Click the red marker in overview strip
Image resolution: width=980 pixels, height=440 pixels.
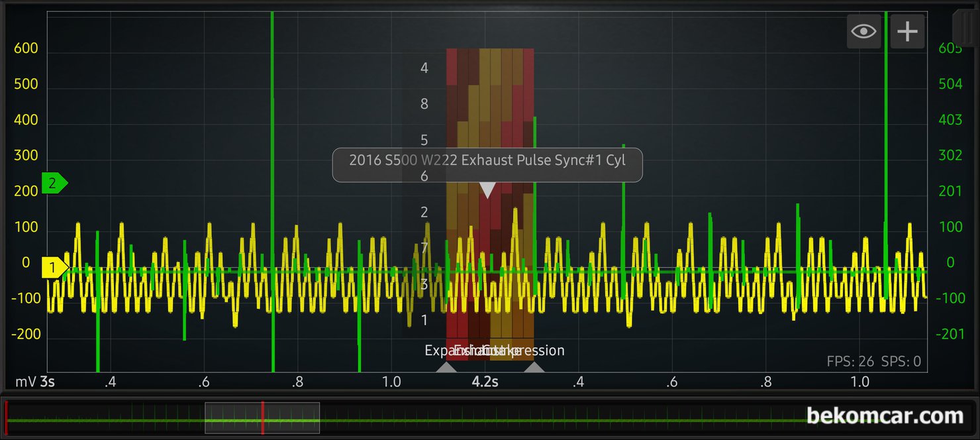(x=263, y=418)
